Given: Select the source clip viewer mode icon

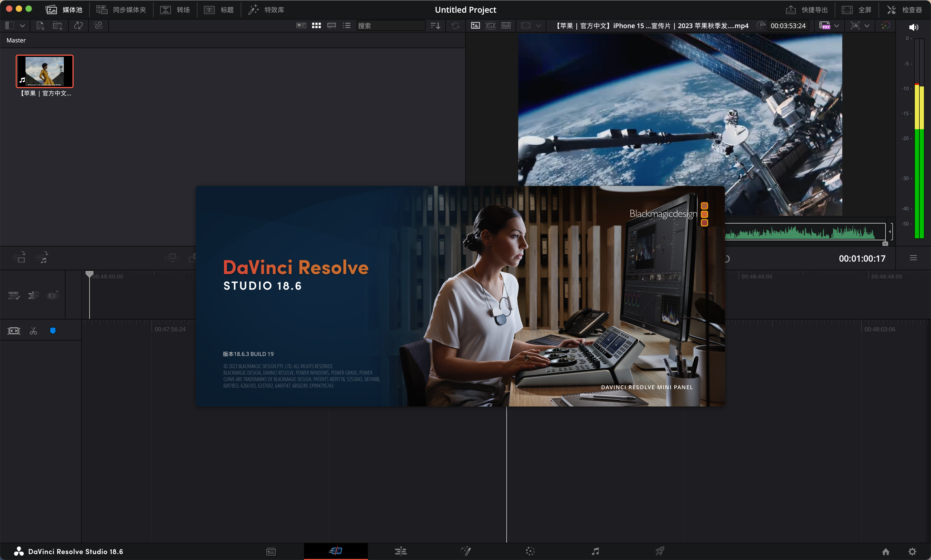Looking at the screenshot, I should click(475, 26).
